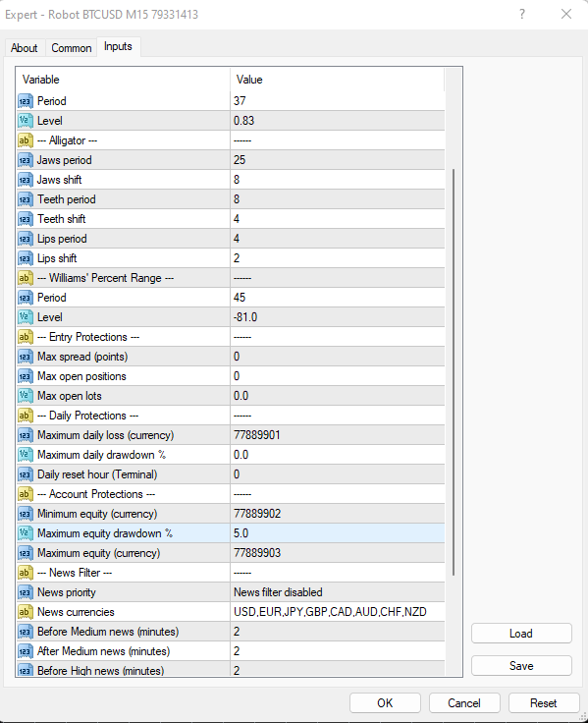Select the Teeth period row label
This screenshot has height=723, width=588.
(67, 199)
